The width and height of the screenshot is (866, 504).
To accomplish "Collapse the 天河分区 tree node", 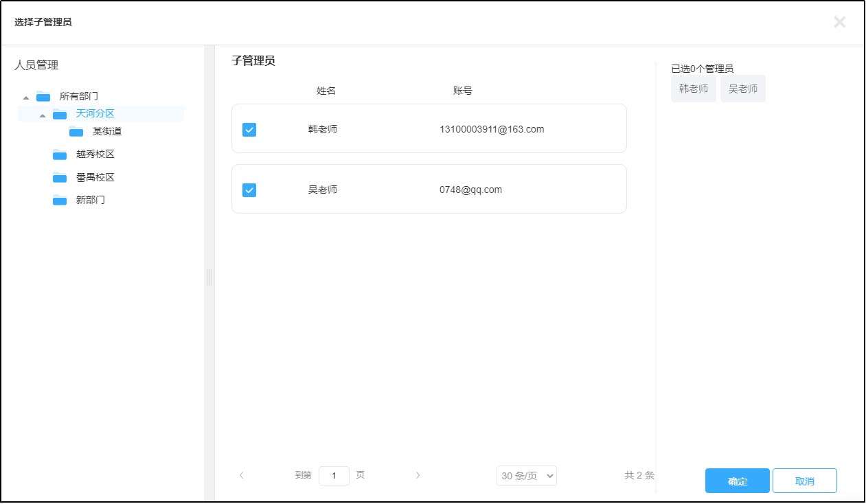I will point(42,114).
